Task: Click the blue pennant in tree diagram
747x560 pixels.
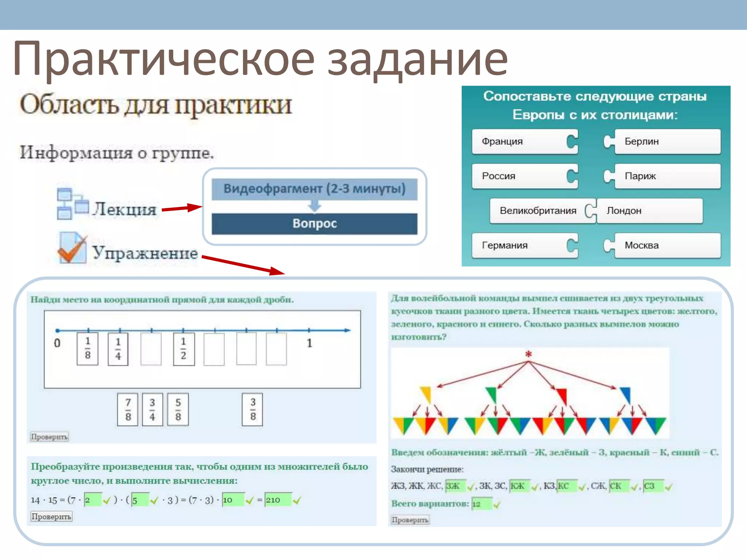Action: tap(626, 395)
